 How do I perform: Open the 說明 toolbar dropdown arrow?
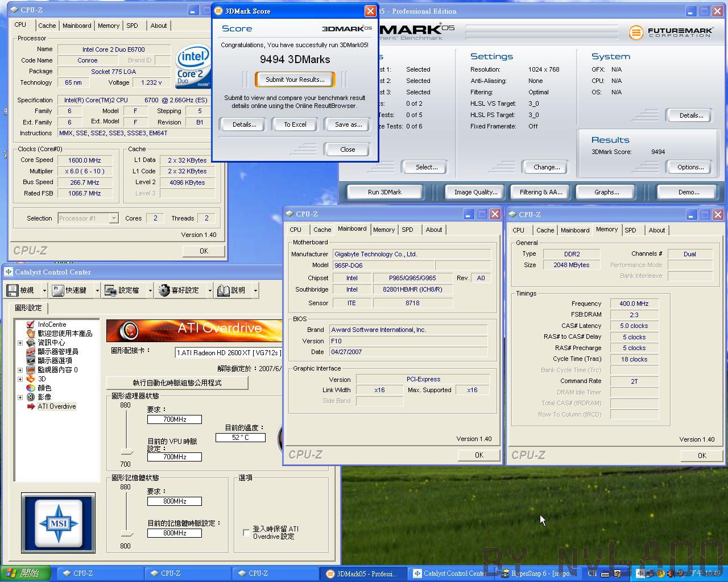pyautogui.click(x=255, y=290)
